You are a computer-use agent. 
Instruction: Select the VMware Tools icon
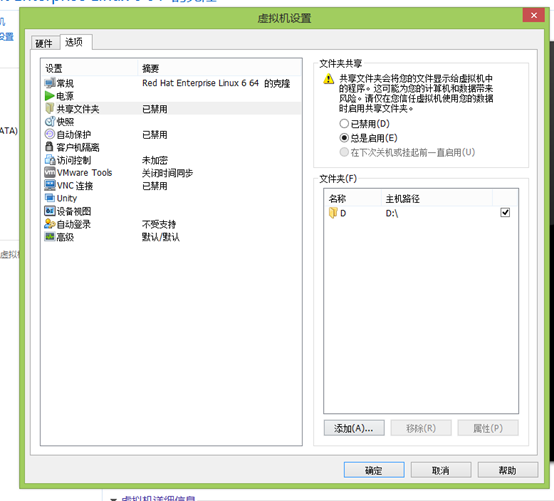coord(50,172)
